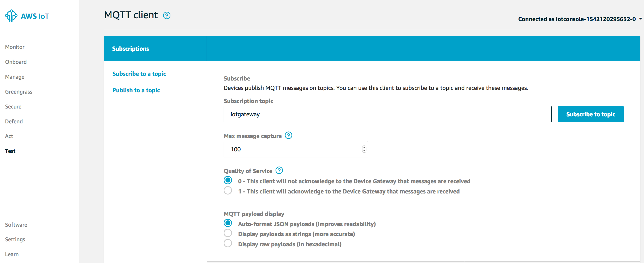Click the AWS IoT logo icon
The height and width of the screenshot is (263, 644).
coord(11,16)
